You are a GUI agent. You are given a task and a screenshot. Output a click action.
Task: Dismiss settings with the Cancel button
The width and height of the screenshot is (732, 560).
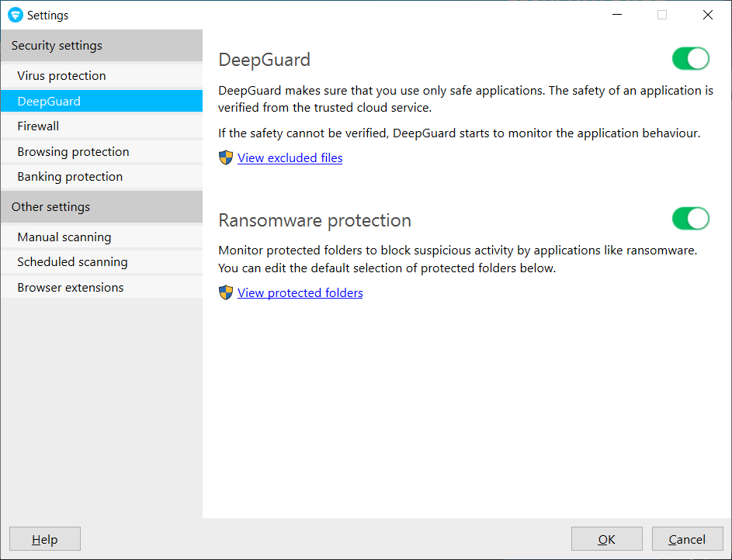click(x=687, y=538)
